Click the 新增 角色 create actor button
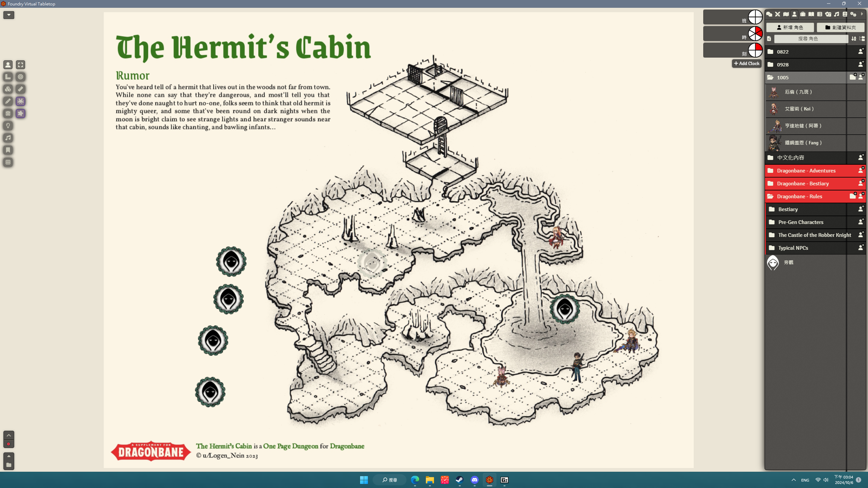 [790, 28]
